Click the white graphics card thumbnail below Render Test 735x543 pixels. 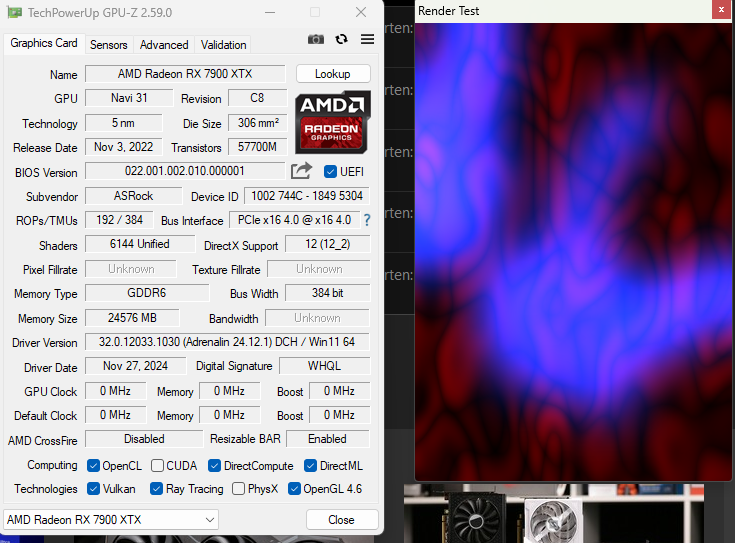553,520
